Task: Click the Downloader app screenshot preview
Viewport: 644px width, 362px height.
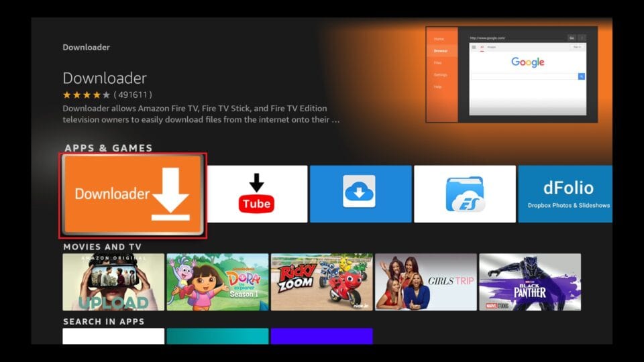Action: [x=512, y=74]
